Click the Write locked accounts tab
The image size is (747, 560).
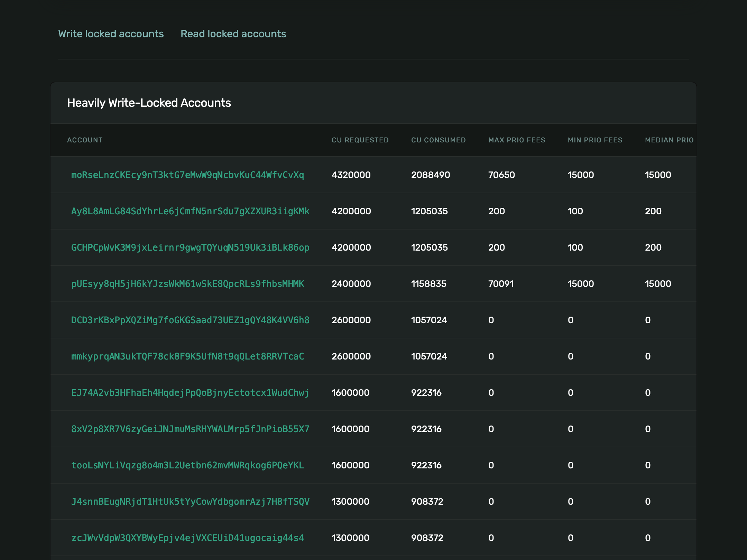[111, 34]
